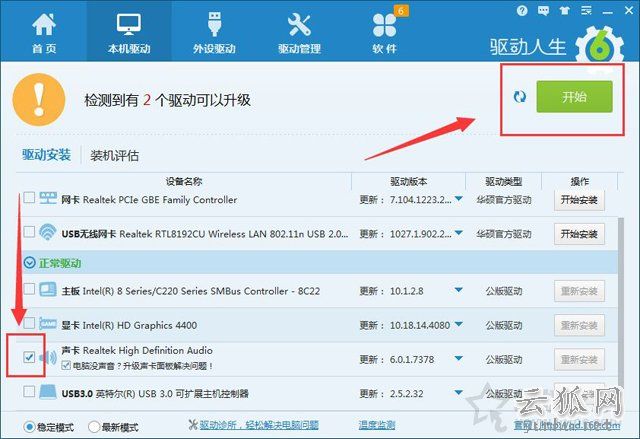Open the 外设驱动 tab

point(214,33)
